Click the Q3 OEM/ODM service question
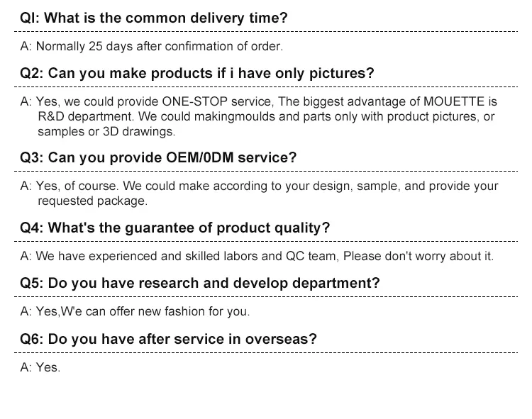The image size is (532, 419). click(158, 157)
